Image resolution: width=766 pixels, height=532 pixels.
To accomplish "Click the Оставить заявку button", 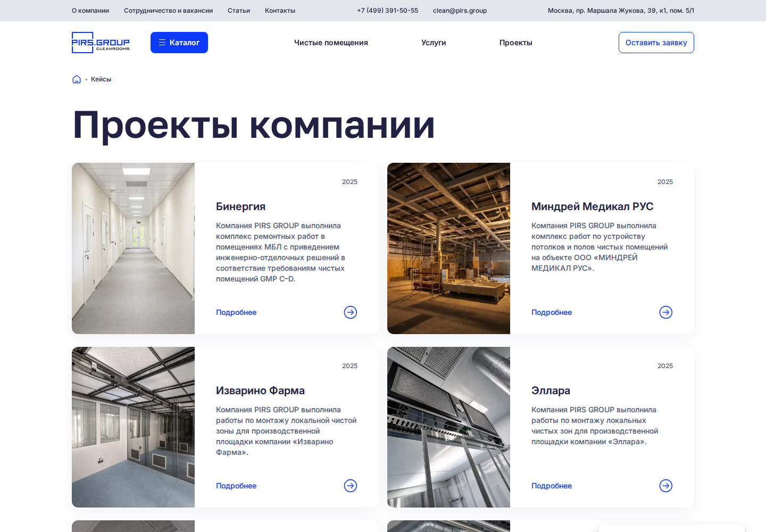I will point(656,43).
